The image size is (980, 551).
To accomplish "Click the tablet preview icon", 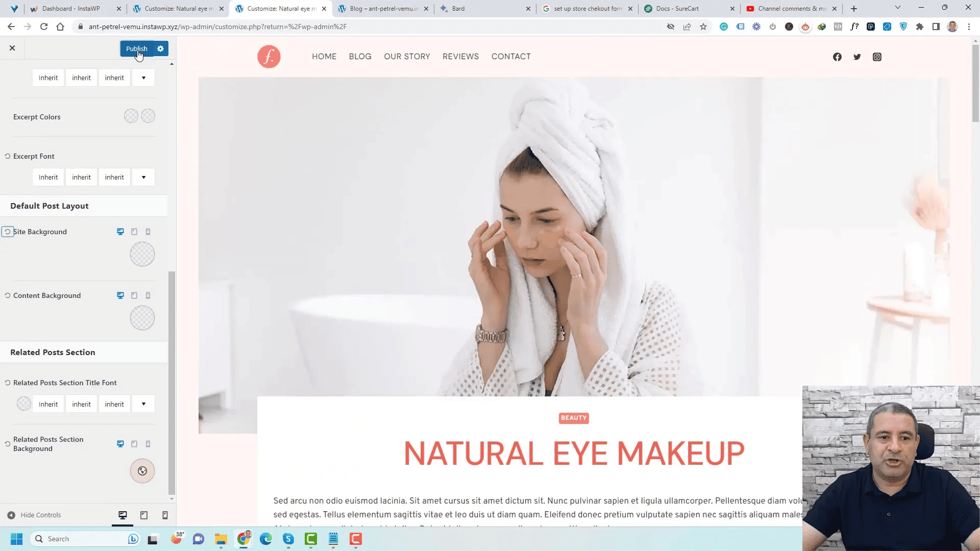I will [143, 515].
